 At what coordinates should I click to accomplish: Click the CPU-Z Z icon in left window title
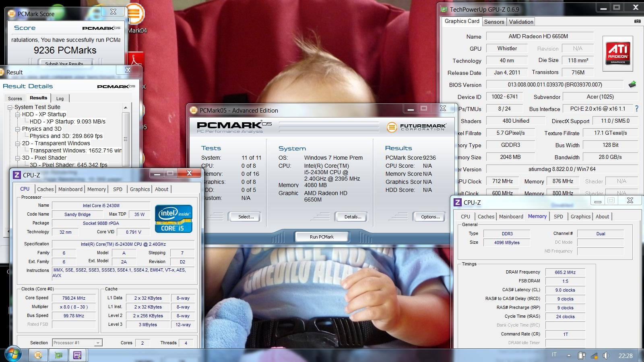(x=17, y=175)
